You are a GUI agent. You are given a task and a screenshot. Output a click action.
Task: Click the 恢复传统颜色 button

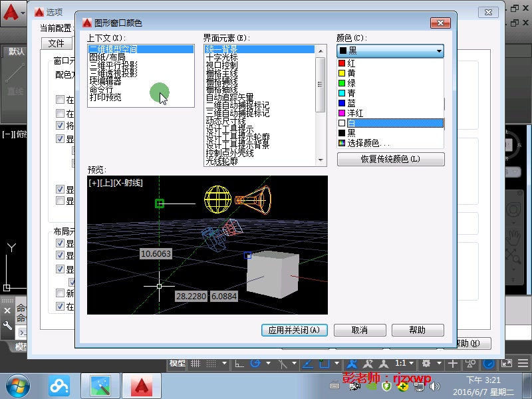tap(390, 159)
